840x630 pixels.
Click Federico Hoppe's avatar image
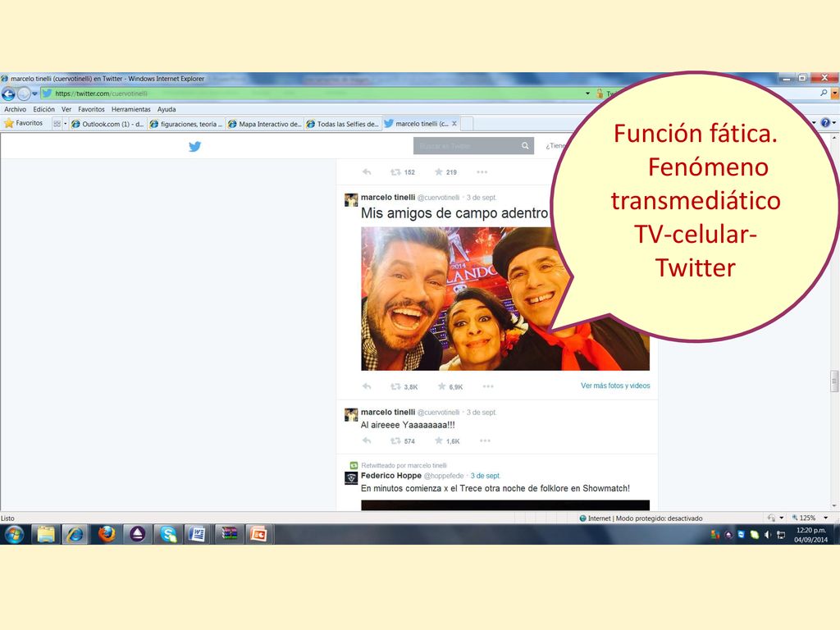(351, 478)
